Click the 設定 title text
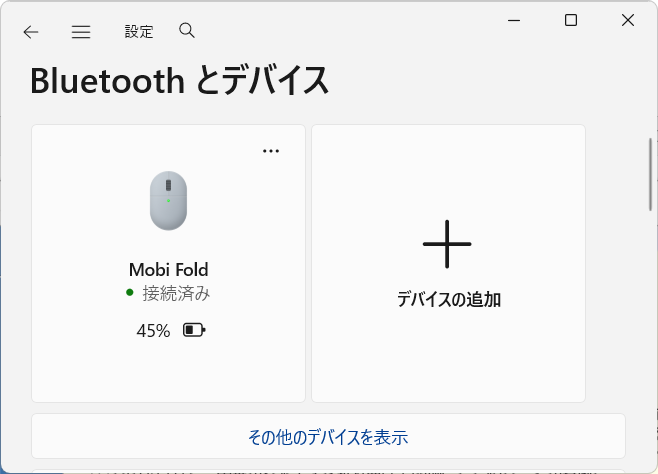 click(139, 32)
